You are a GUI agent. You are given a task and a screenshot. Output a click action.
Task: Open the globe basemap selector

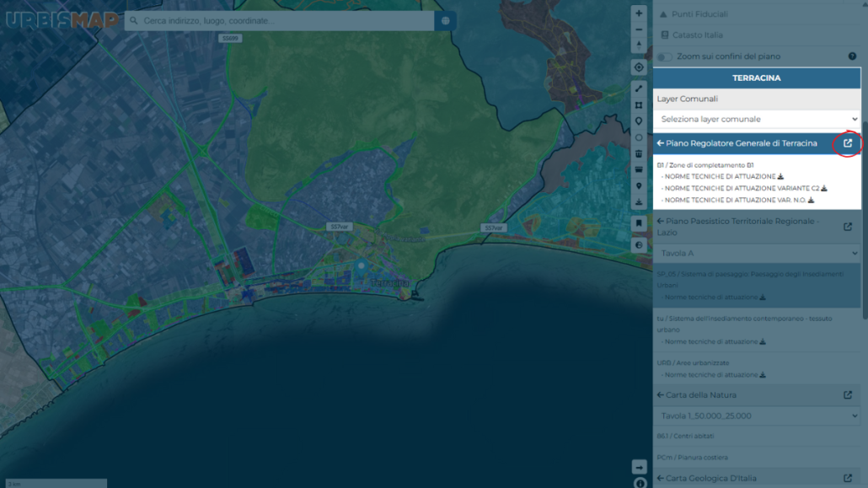tap(639, 245)
